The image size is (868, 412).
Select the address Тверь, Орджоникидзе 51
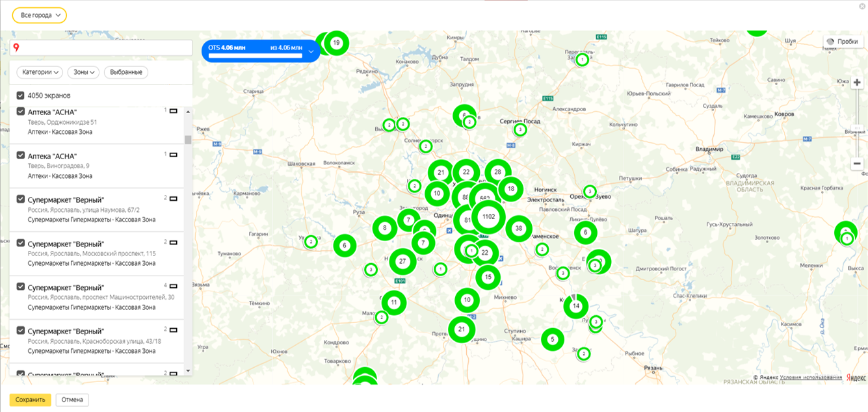(62, 122)
